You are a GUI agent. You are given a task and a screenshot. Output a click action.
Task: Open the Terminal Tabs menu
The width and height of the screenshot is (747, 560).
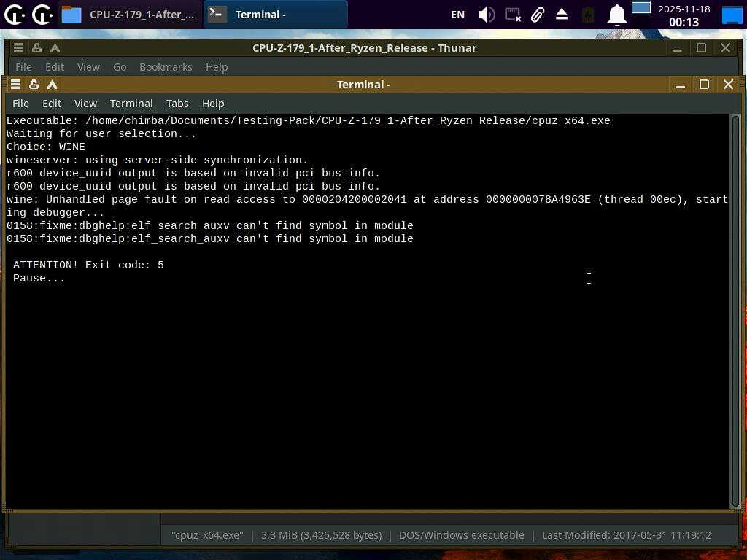(x=177, y=104)
